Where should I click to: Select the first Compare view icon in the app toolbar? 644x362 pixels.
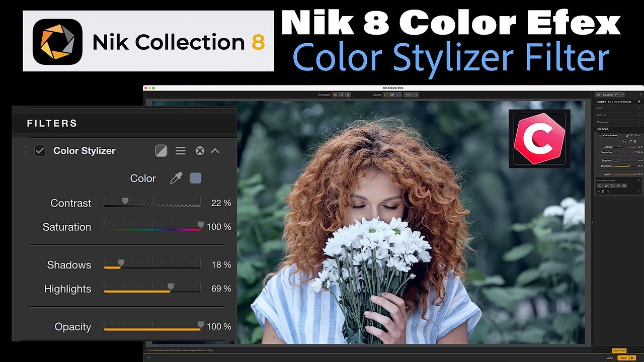(x=335, y=95)
